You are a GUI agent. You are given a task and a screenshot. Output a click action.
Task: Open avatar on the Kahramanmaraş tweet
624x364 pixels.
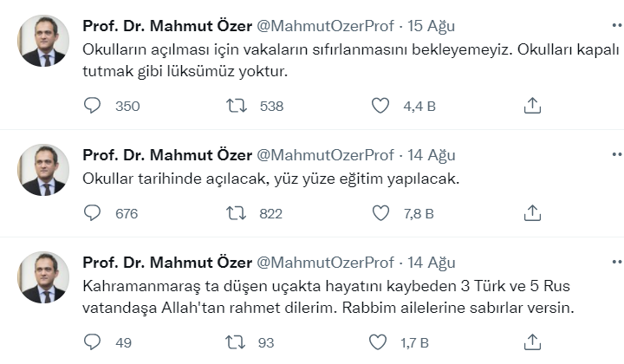point(43,277)
